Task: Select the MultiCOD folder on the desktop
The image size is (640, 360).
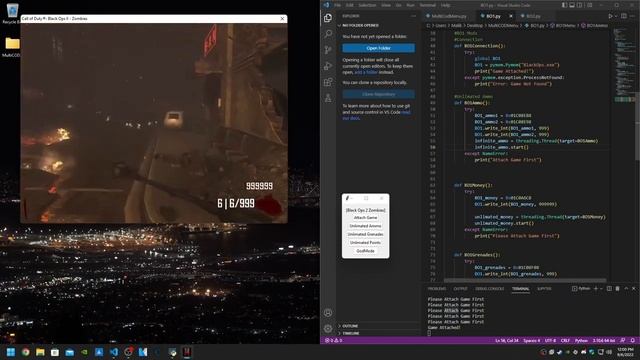Action: (x=11, y=47)
